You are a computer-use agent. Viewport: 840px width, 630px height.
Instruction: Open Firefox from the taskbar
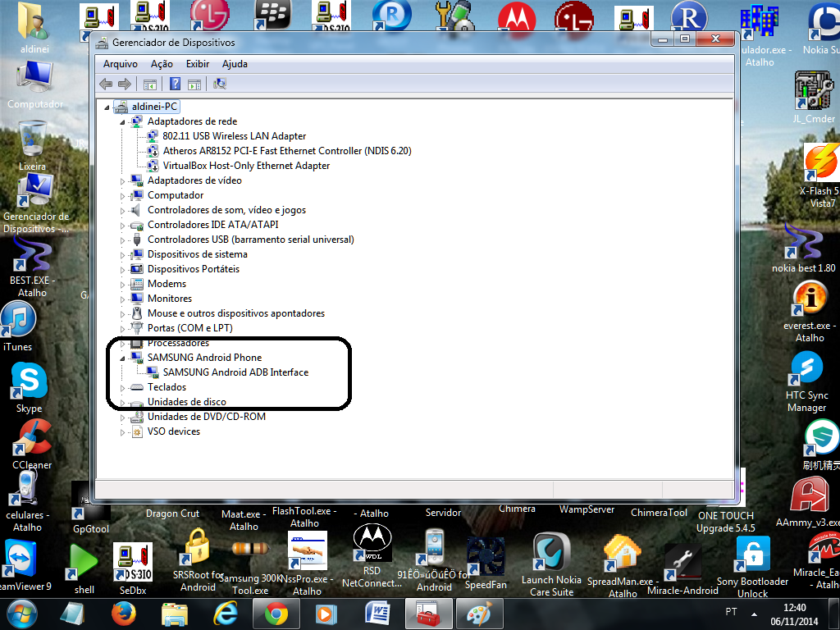(123, 614)
